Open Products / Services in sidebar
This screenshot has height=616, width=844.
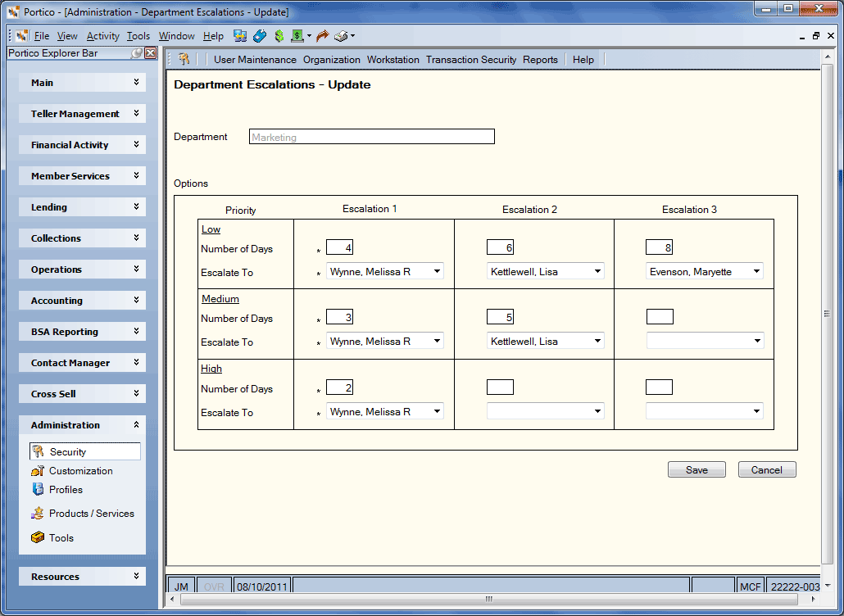[83, 514]
